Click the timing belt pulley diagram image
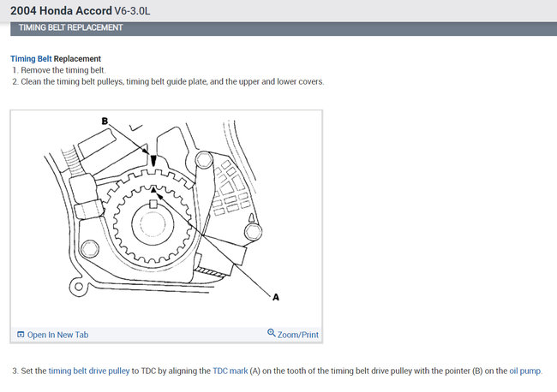This screenshot has width=557, height=392. coord(166,218)
